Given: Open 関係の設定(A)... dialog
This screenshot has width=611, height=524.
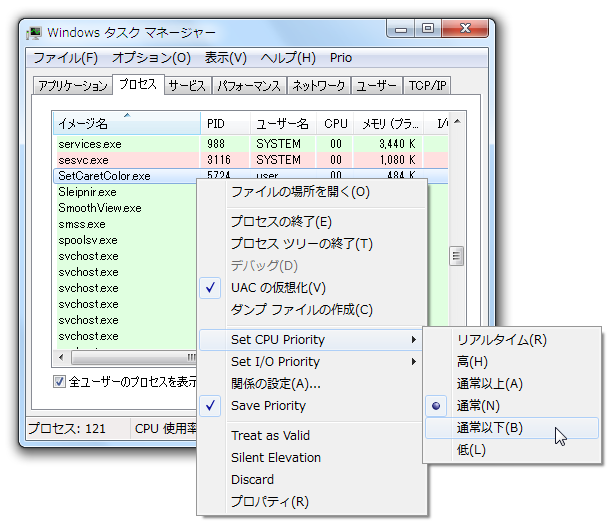Looking at the screenshot, I should 312,384.
